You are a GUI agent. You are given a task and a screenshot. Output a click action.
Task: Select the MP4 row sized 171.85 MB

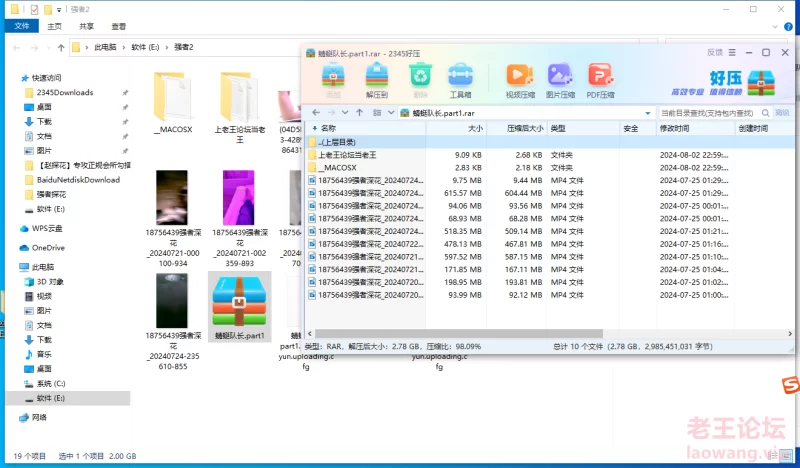pyautogui.click(x=549, y=269)
